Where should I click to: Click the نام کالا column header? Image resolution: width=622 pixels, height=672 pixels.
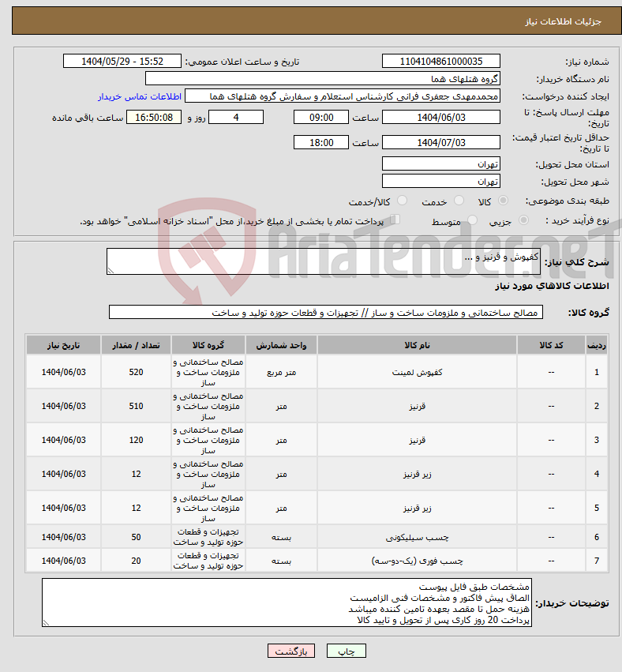[x=417, y=345]
